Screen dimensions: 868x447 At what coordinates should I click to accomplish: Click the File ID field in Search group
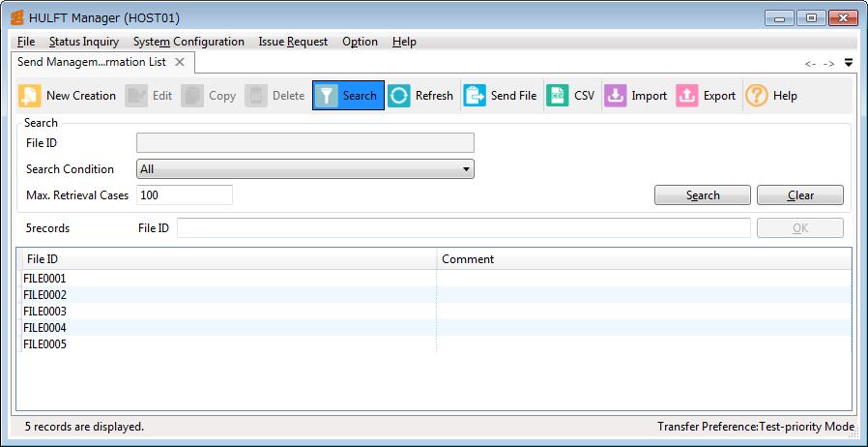(305, 143)
